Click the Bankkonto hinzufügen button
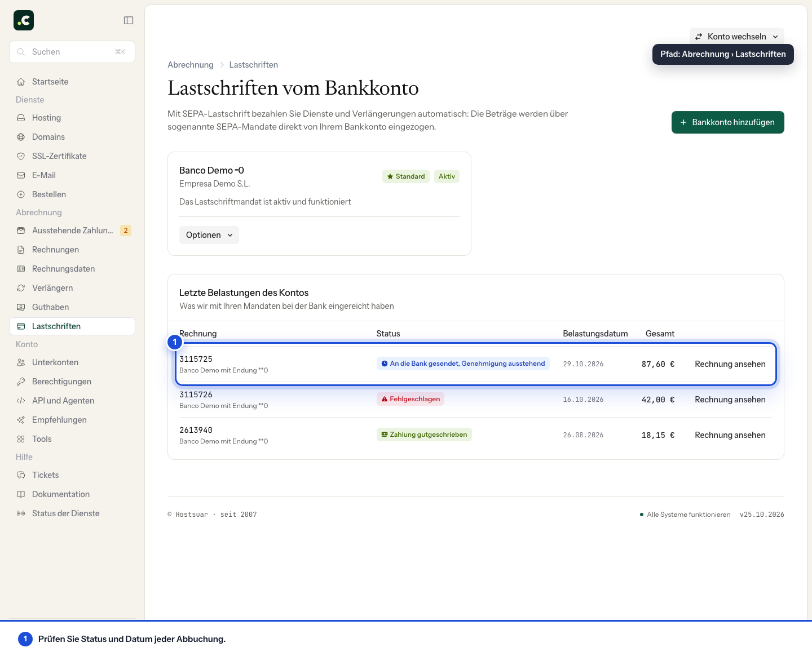 pyautogui.click(x=727, y=122)
